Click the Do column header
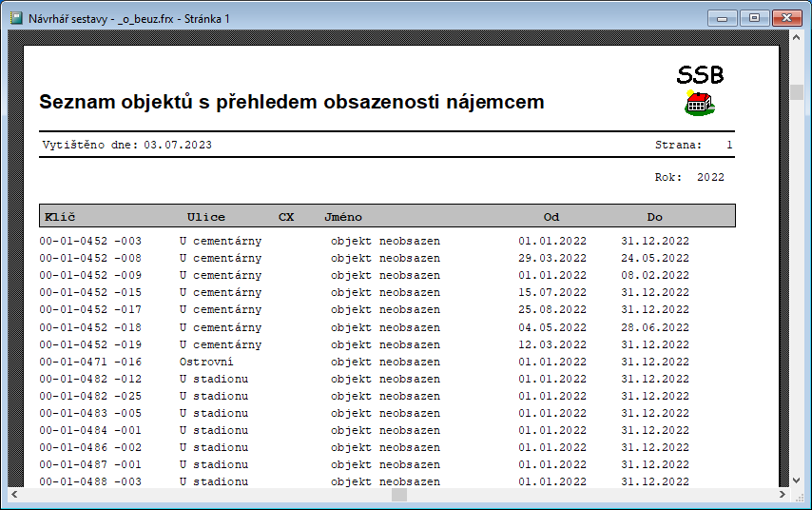The height and width of the screenshot is (510, 812). pyautogui.click(x=655, y=217)
